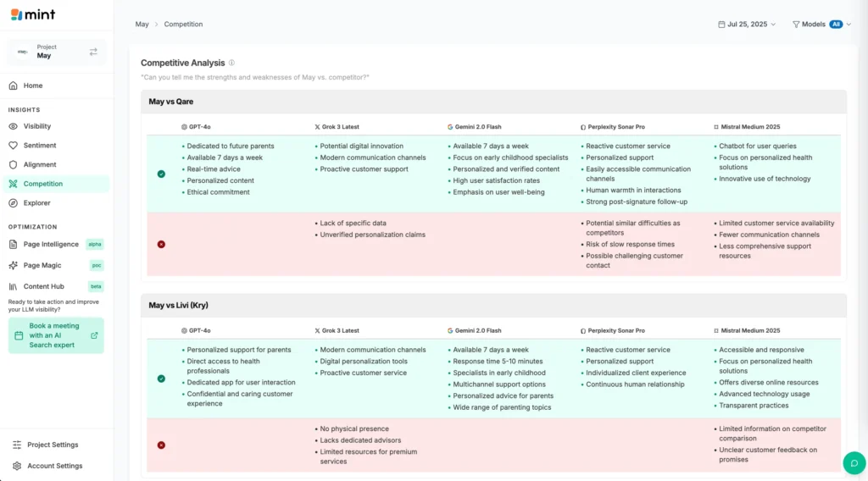Select Alignment in the sidebar
Image resolution: width=868 pixels, height=481 pixels.
(40, 164)
